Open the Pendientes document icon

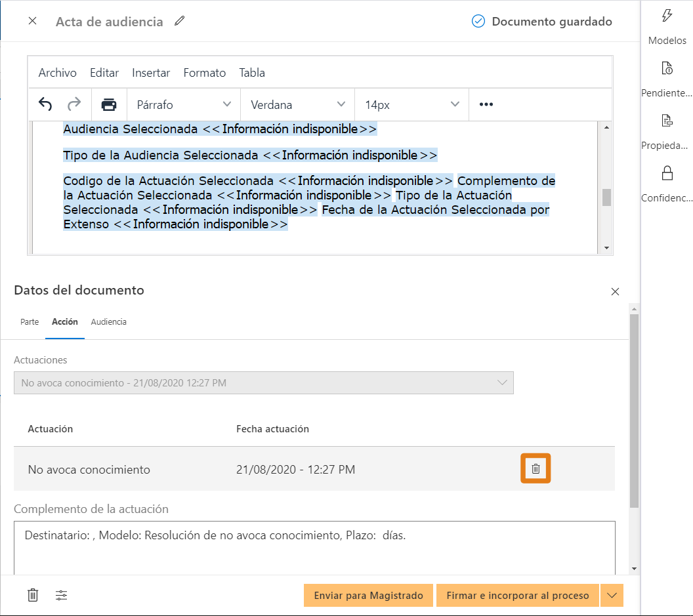[x=667, y=68]
